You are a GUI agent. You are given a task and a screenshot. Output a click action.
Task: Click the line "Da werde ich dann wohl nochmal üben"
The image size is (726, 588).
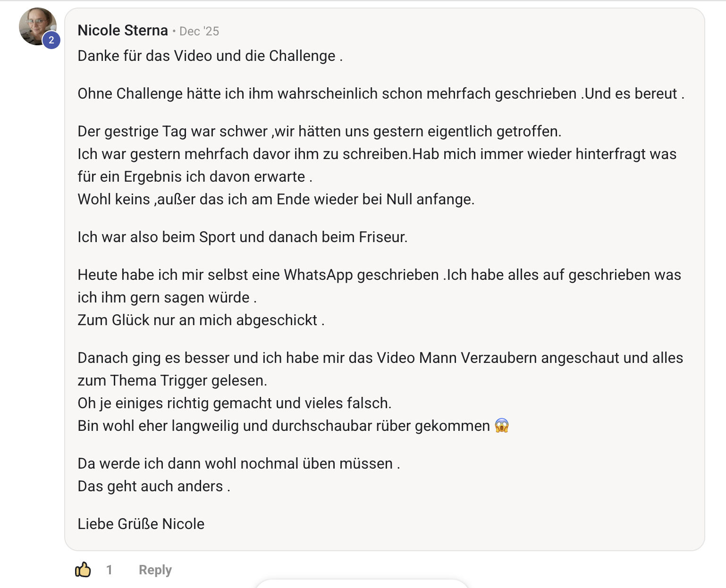[x=239, y=463]
